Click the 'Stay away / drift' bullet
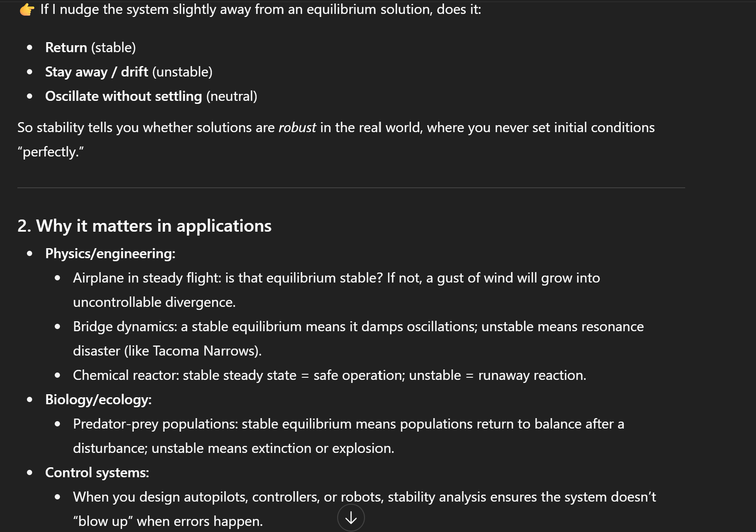Image resolution: width=756 pixels, height=532 pixels. [96, 72]
